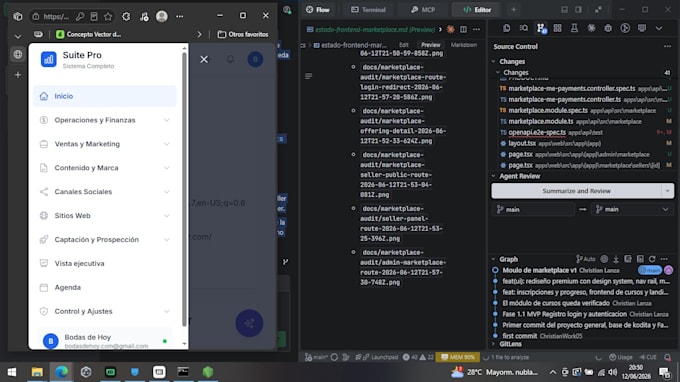This screenshot has height=382, width=680.
Task: Collapse the top Changes section
Action: 494,62
